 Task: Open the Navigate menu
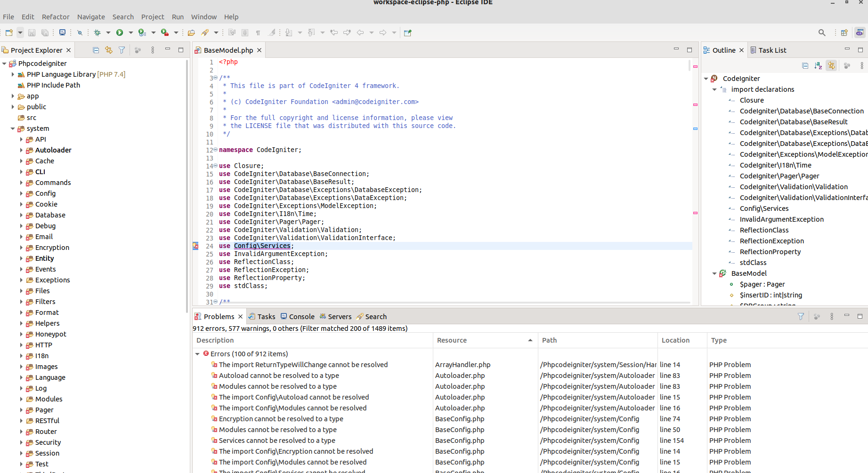pyautogui.click(x=91, y=16)
